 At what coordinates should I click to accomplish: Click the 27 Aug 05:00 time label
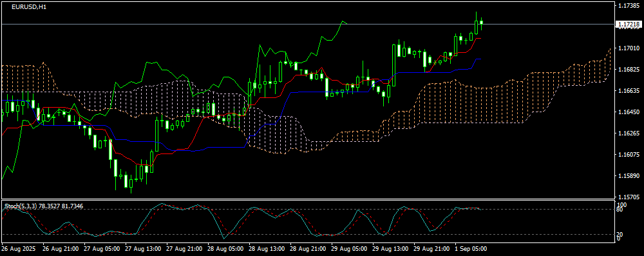point(102,249)
